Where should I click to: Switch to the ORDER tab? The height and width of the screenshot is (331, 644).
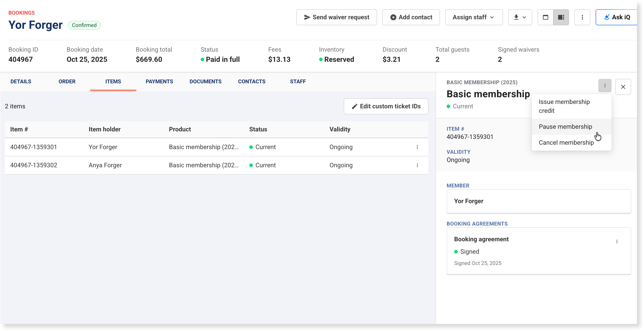(67, 82)
